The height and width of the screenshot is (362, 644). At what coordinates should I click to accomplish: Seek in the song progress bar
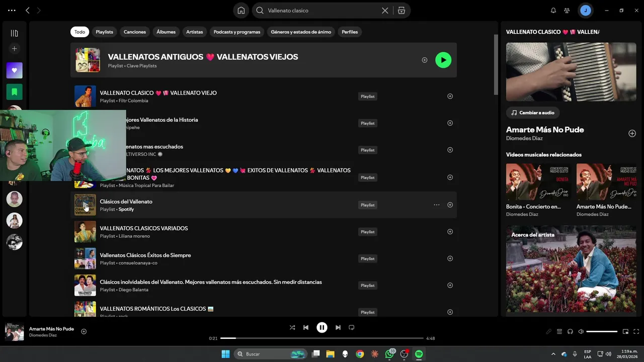click(322, 338)
